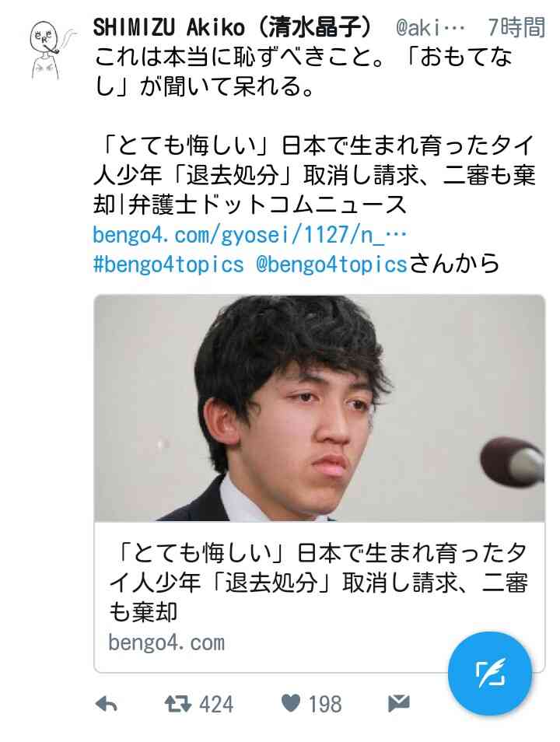The width and height of the screenshot is (560, 742).
Task: Open the #bengo4topics hashtag
Action: [x=169, y=264]
